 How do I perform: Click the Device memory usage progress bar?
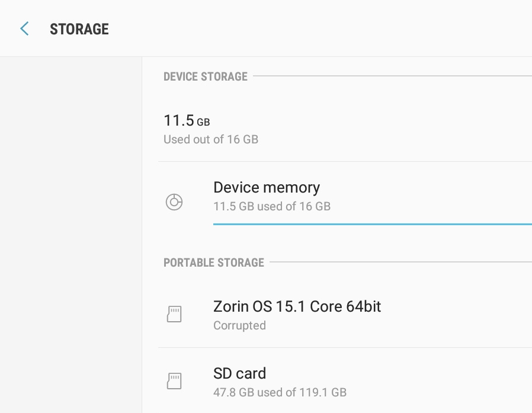372,225
